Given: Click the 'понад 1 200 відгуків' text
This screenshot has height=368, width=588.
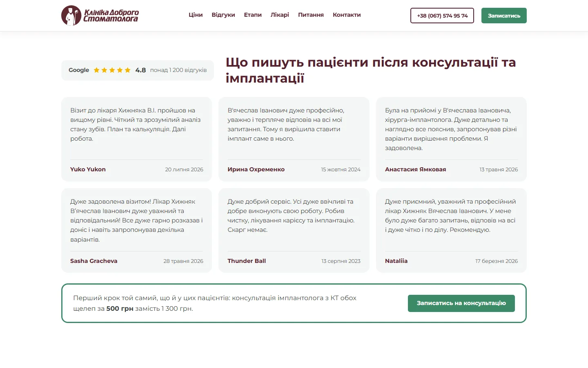Looking at the screenshot, I should point(178,70).
